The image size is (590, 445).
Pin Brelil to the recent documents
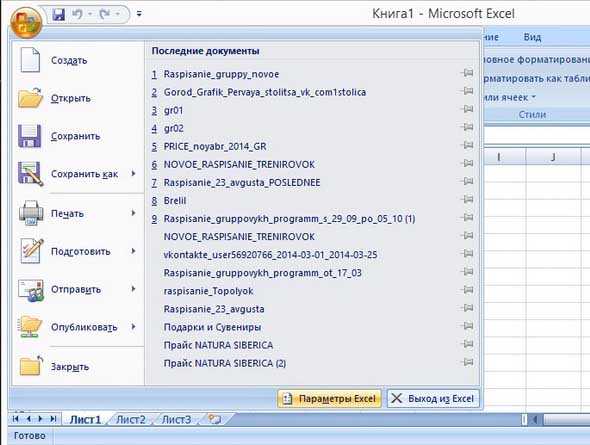tap(467, 199)
